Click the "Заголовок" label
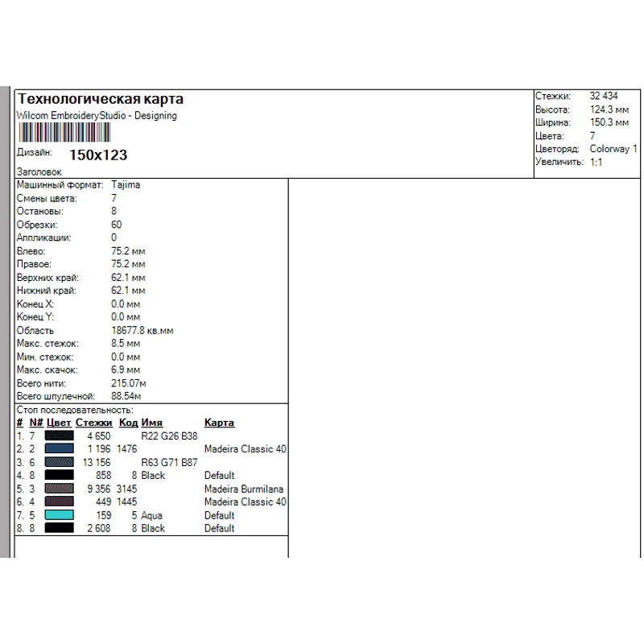 coord(39,171)
